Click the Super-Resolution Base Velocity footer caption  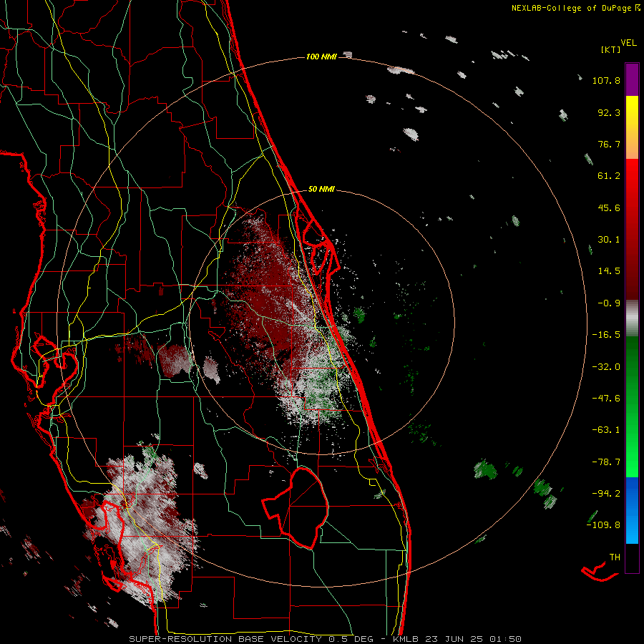click(x=325, y=639)
